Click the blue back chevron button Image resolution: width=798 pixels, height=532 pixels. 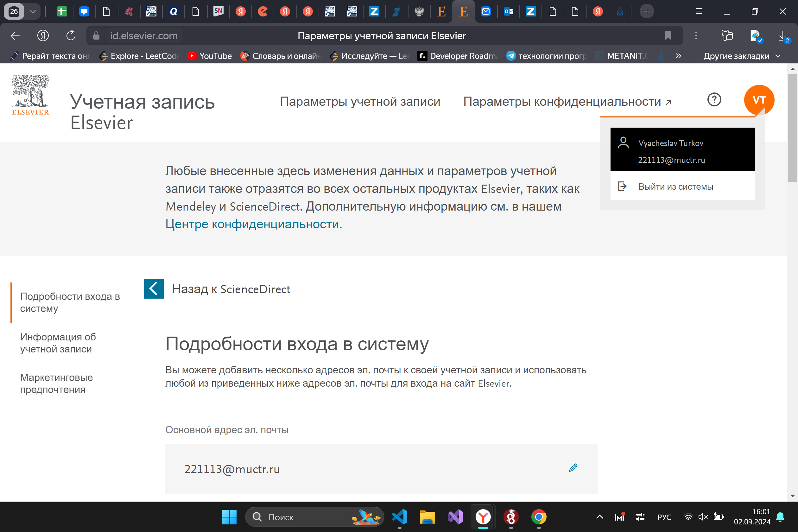coord(154,289)
